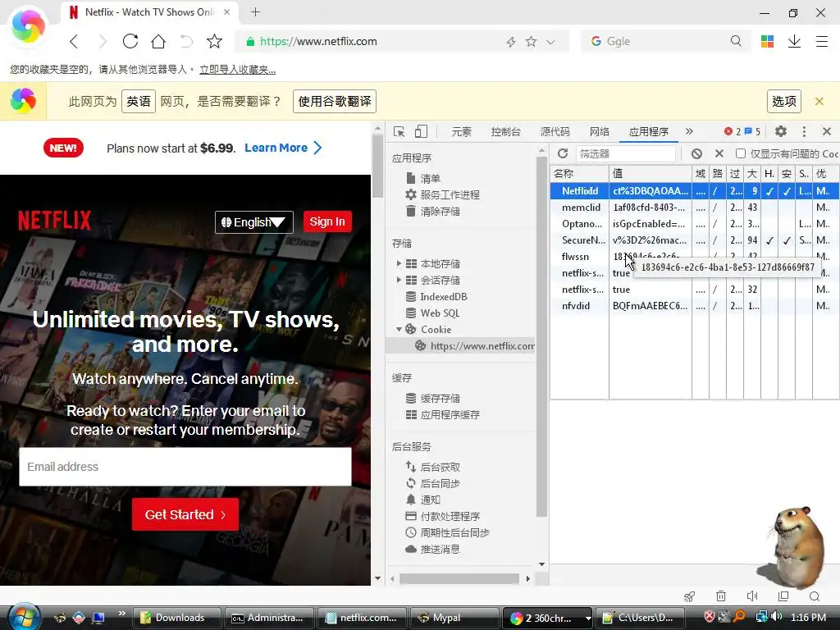Viewport: 840px width, 630px height.
Task: Toggle the device toolbar icon
Action: [421, 132]
